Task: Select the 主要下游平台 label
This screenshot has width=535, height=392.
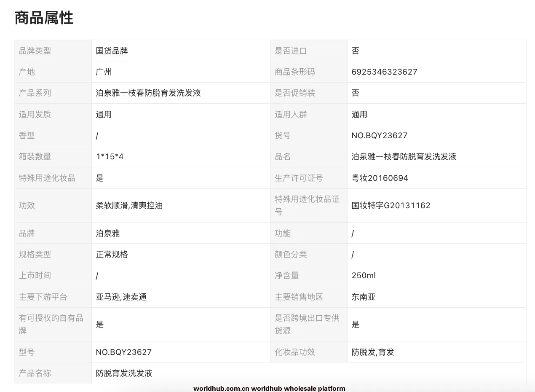Action: click(43, 297)
